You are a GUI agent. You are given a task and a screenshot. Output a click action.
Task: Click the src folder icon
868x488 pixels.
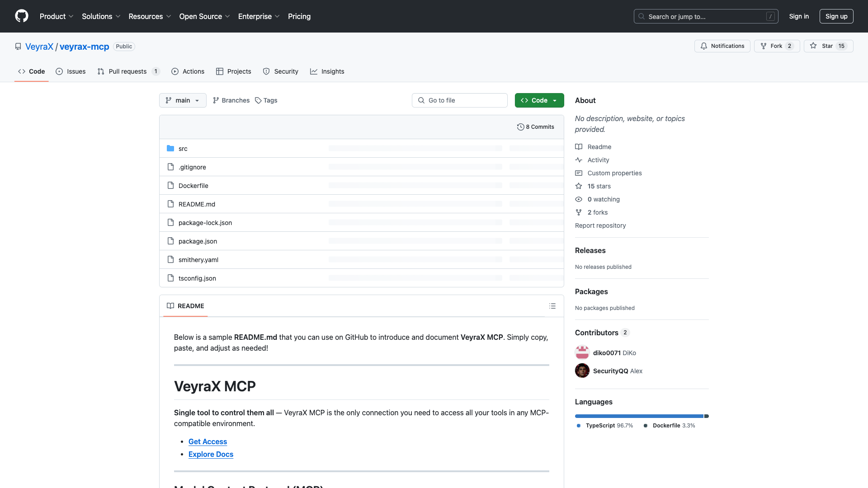click(x=170, y=148)
